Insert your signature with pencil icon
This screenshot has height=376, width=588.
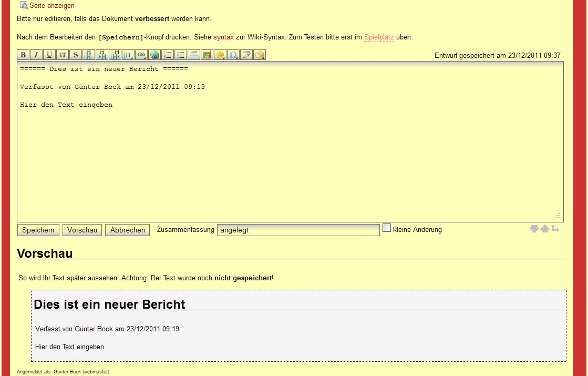click(246, 55)
